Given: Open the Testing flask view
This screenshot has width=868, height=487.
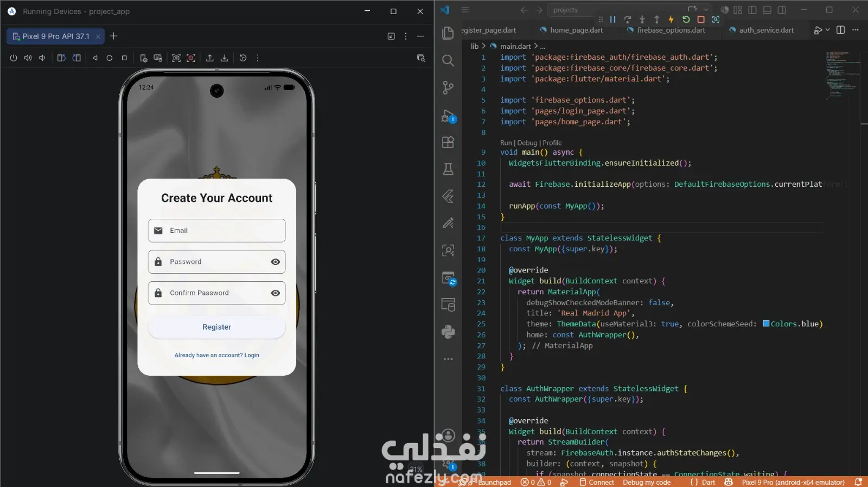Looking at the screenshot, I should [448, 169].
